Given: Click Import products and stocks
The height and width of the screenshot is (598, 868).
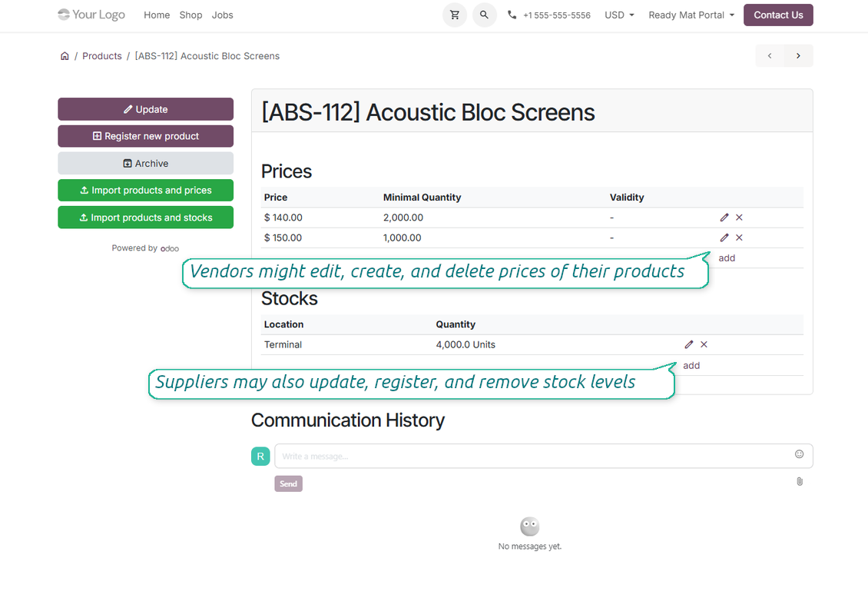Looking at the screenshot, I should 146,218.
